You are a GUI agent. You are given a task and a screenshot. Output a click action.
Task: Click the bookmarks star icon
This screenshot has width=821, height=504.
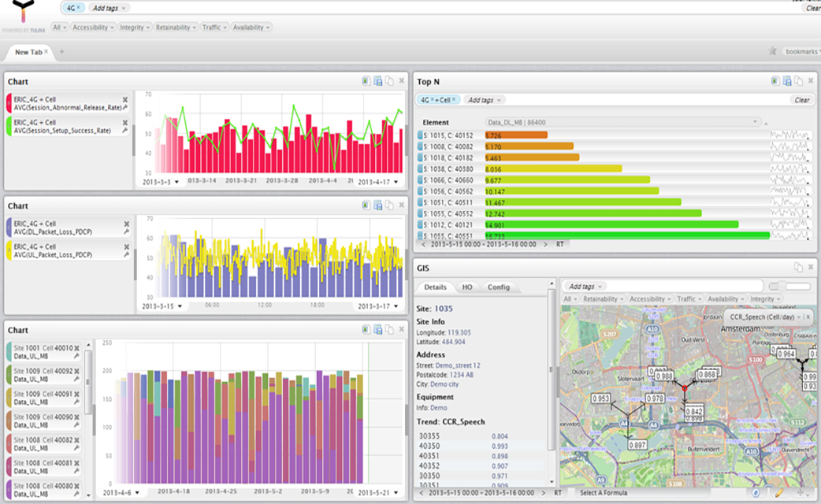click(773, 50)
